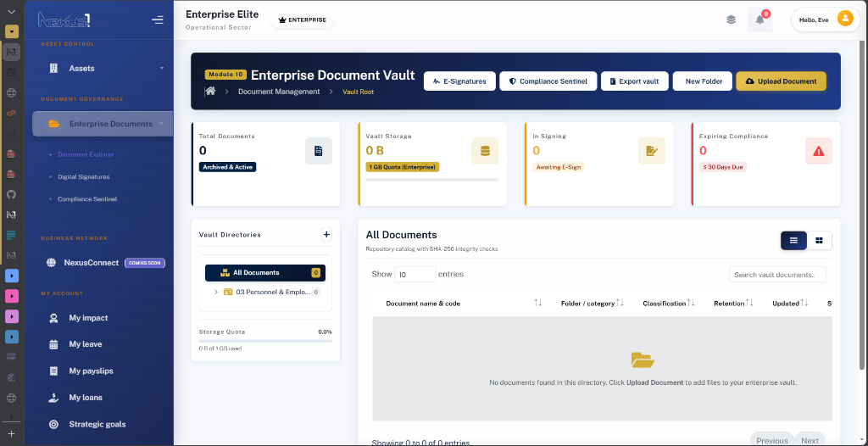
Task: Click the page vertical scrollbar
Action: (861, 205)
